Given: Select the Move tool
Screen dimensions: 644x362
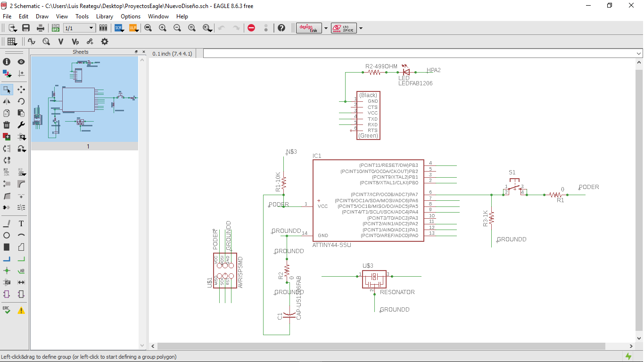Looking at the screenshot, I should 21,89.
